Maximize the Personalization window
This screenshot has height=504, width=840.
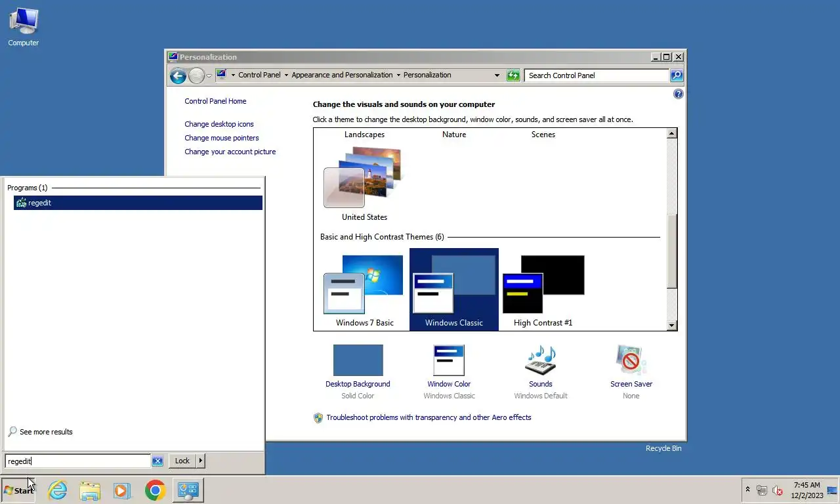tap(666, 57)
